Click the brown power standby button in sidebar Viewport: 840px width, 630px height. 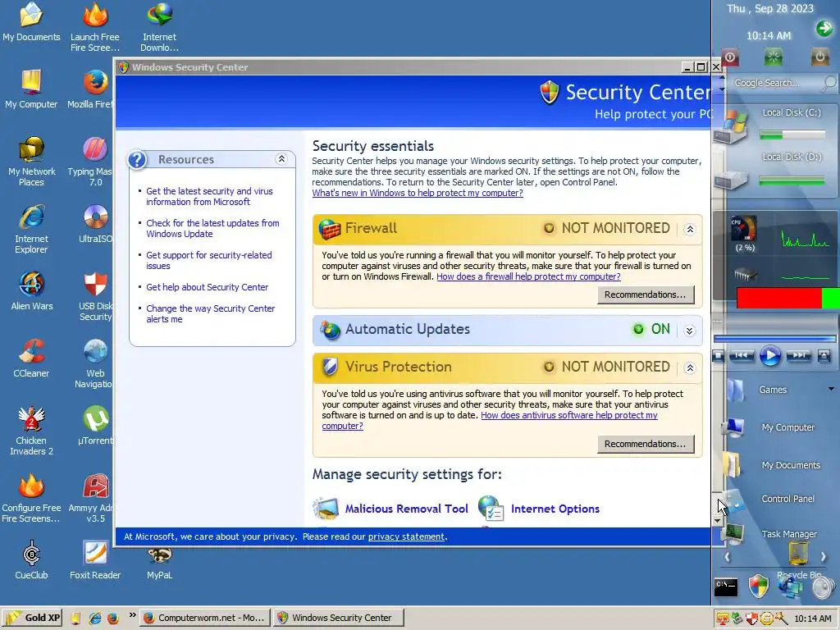tap(819, 57)
